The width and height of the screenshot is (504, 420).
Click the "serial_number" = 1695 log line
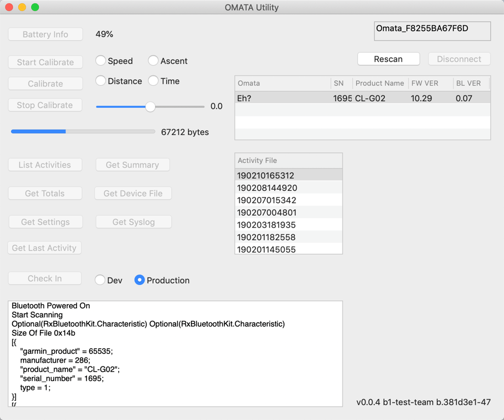point(62,378)
